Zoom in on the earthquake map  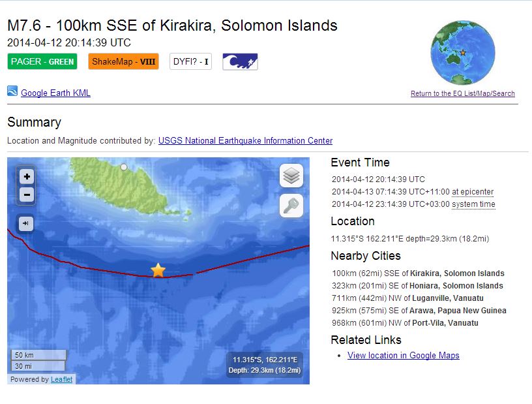coord(27,176)
